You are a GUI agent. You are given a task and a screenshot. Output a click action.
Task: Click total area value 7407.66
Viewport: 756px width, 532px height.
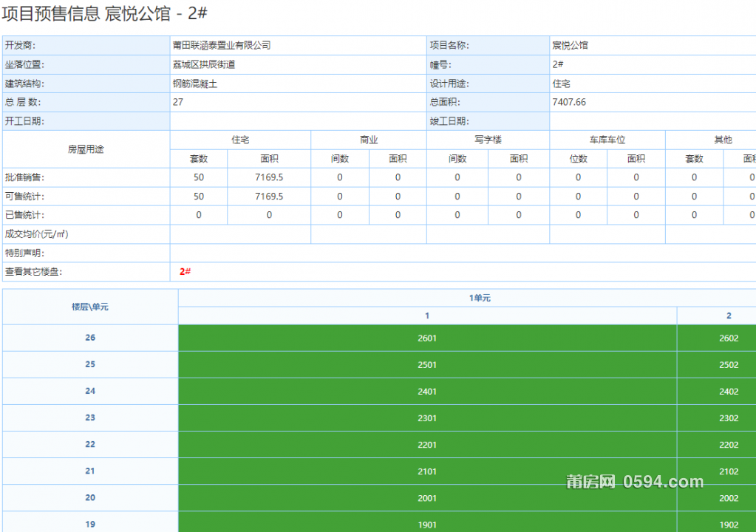click(569, 102)
